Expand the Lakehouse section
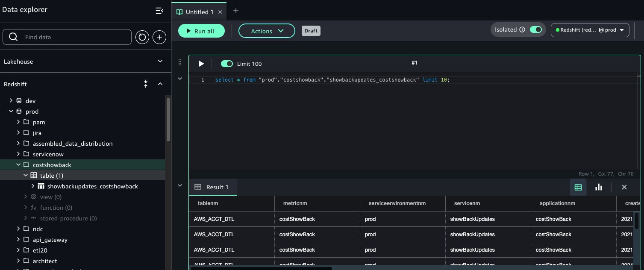This screenshot has height=270, width=644. pos(160,62)
